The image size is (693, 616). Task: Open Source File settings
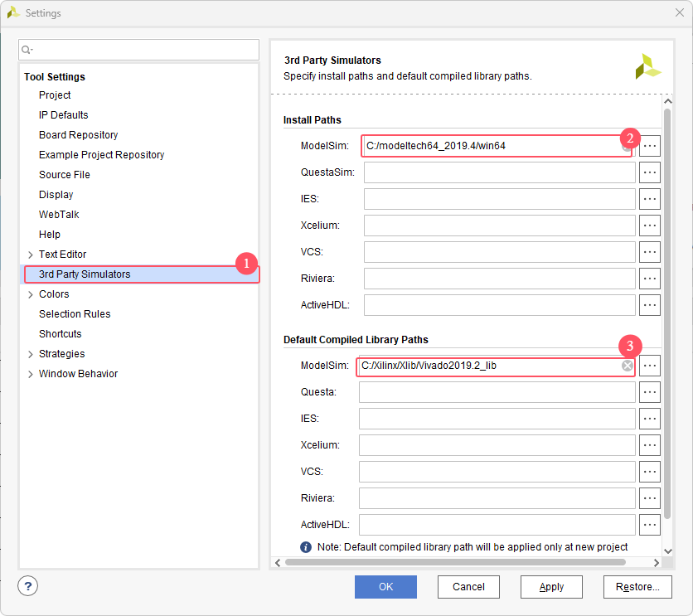[x=65, y=175]
